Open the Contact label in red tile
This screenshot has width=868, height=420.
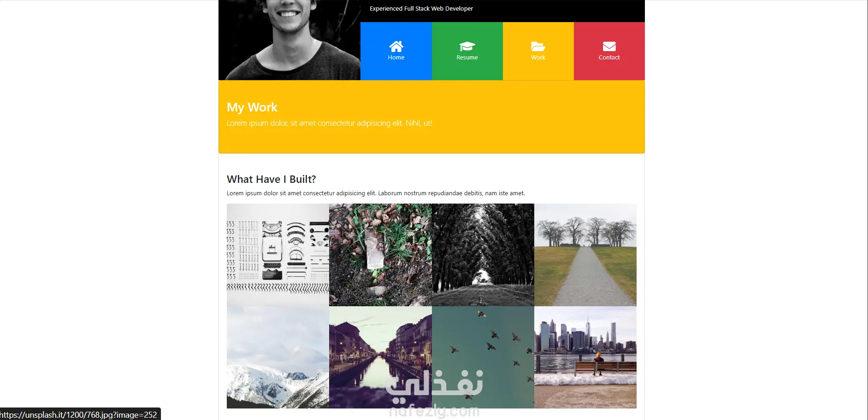coord(609,58)
